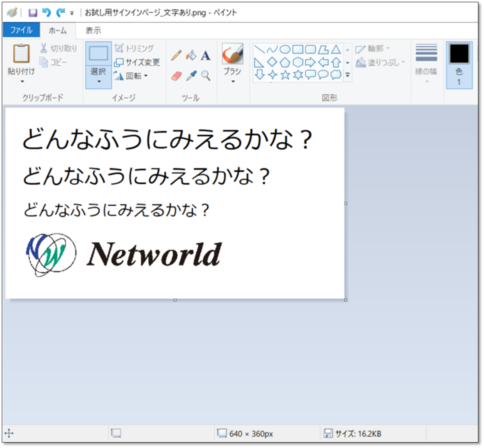Select the Four-point star shape
The image size is (484, 448).
272,75
